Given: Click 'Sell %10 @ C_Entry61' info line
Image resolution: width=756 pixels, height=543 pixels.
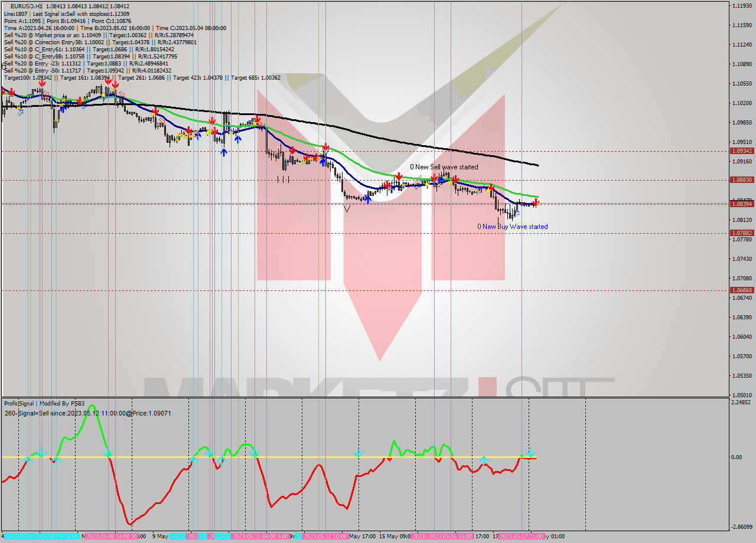Looking at the screenshot, I should (x=89, y=49).
